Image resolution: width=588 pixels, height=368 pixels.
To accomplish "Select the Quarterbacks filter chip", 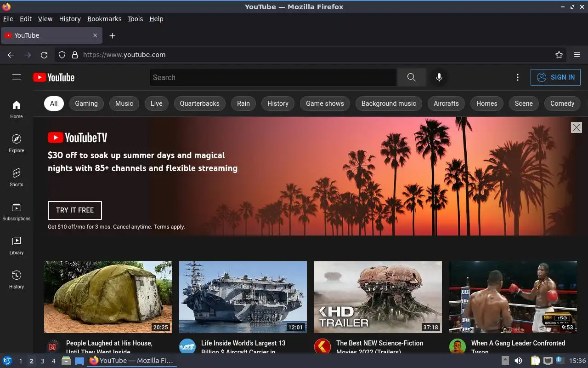I will pyautogui.click(x=200, y=103).
